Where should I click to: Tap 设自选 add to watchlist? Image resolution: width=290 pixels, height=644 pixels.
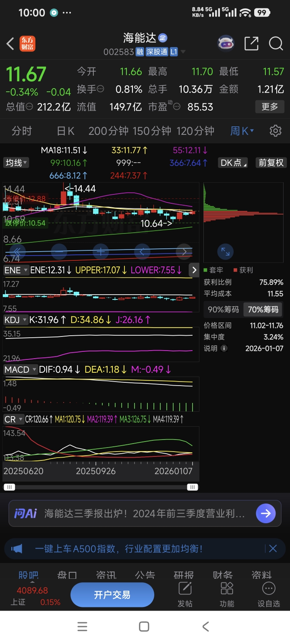pos(269,594)
